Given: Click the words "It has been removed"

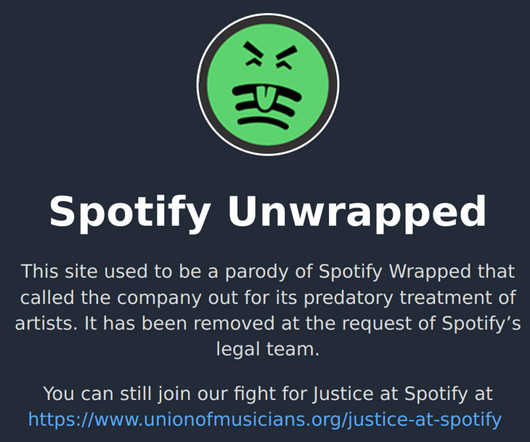Looking at the screenshot, I should (x=179, y=324).
